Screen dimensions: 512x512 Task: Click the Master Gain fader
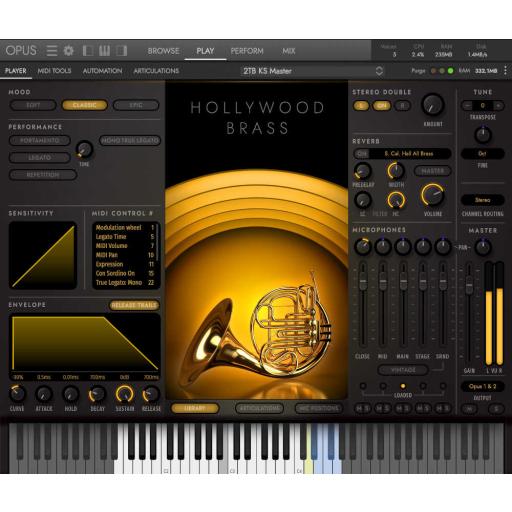coord(469,286)
